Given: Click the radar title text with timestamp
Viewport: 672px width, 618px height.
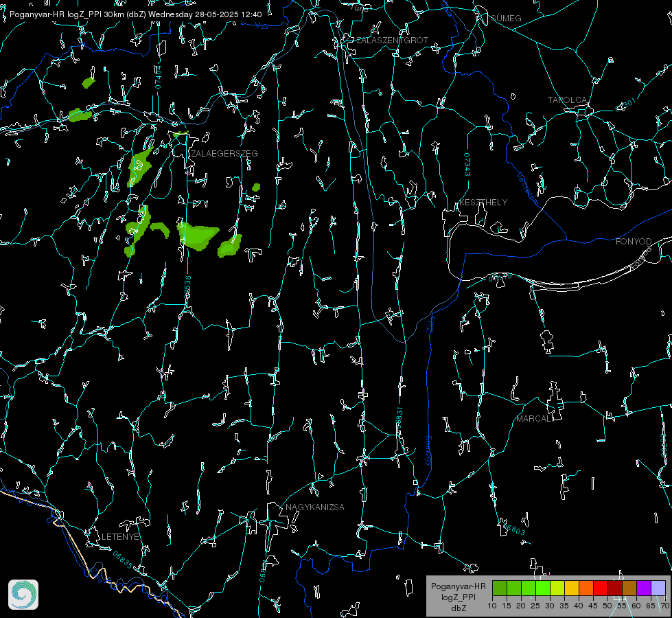Looking at the screenshot, I should pos(135,14).
